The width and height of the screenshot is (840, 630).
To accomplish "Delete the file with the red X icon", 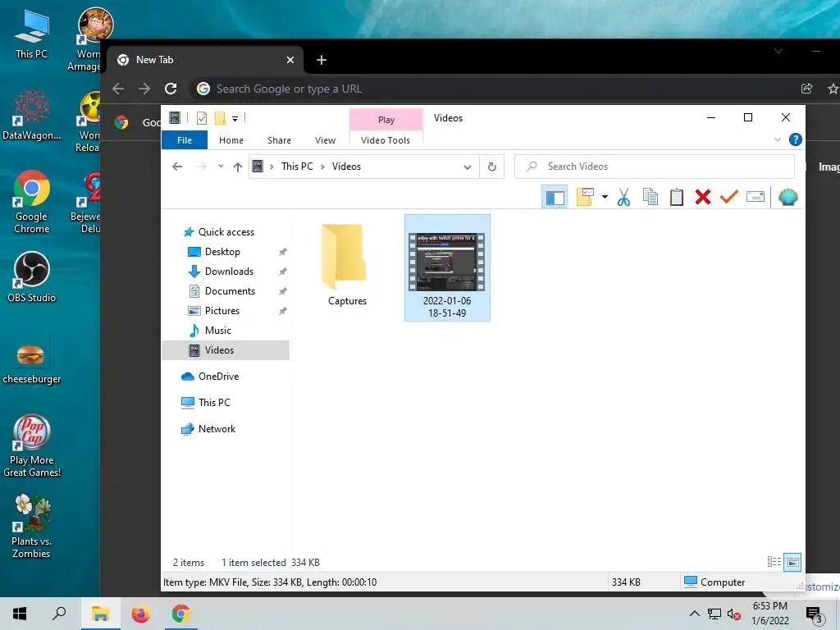I will [703, 197].
